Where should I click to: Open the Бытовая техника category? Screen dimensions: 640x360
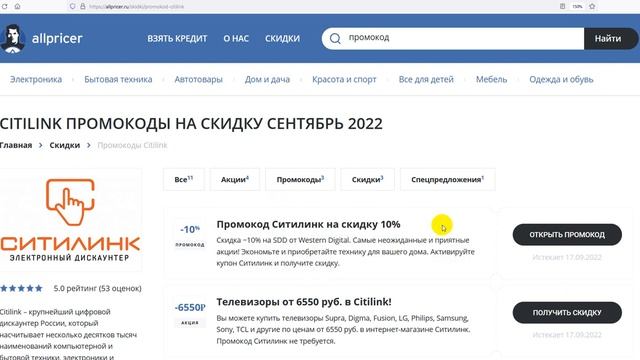118,79
